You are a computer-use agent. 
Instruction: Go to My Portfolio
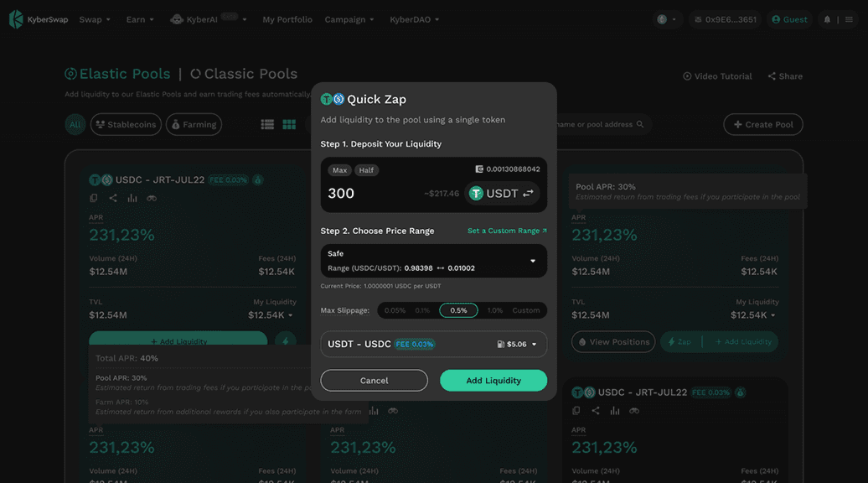(287, 19)
